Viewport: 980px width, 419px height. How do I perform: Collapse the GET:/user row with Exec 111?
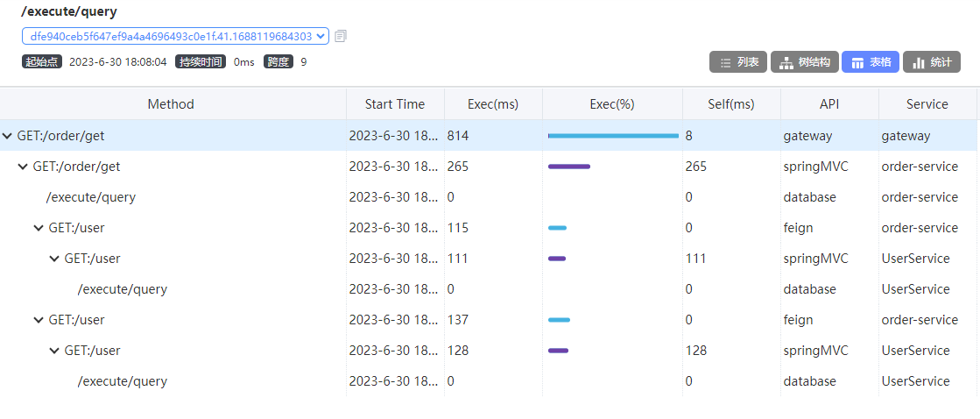54,259
